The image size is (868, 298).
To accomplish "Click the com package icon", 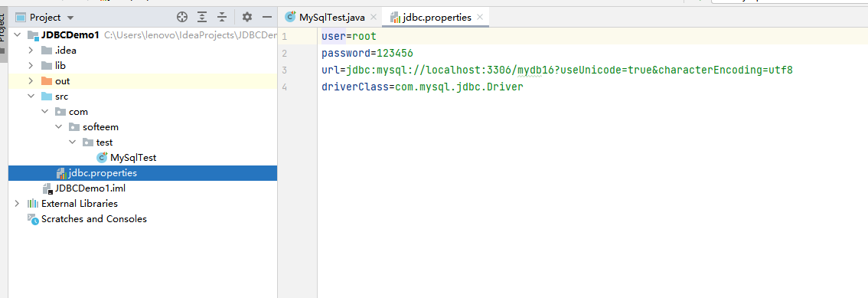I will (60, 112).
